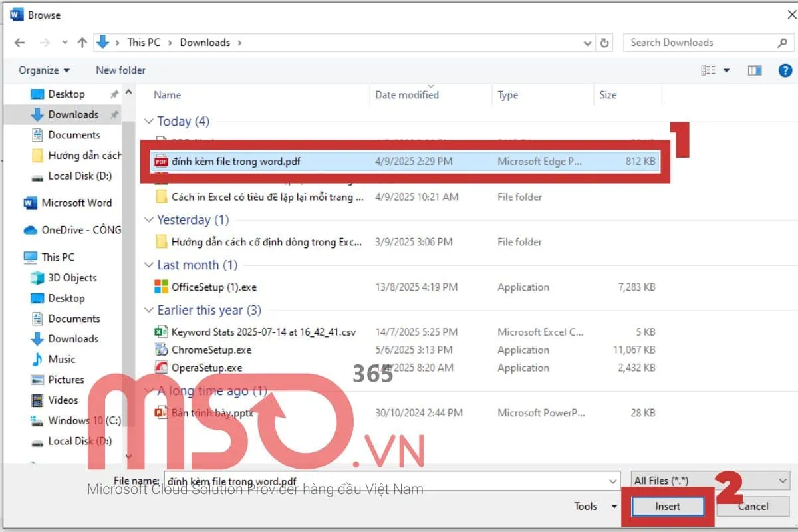This screenshot has width=798, height=532.
Task: Open the Organize menu
Action: pos(43,70)
